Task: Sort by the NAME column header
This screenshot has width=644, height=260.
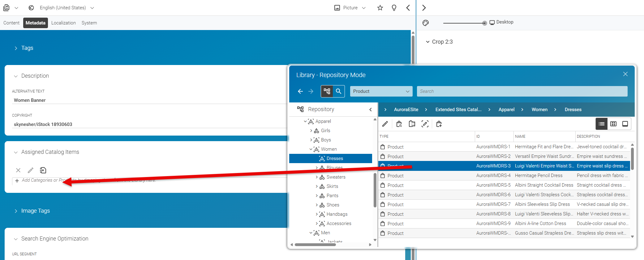Action: coord(544,136)
